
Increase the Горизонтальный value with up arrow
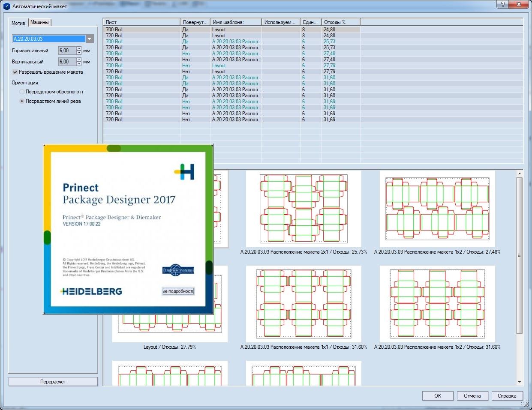coord(79,48)
